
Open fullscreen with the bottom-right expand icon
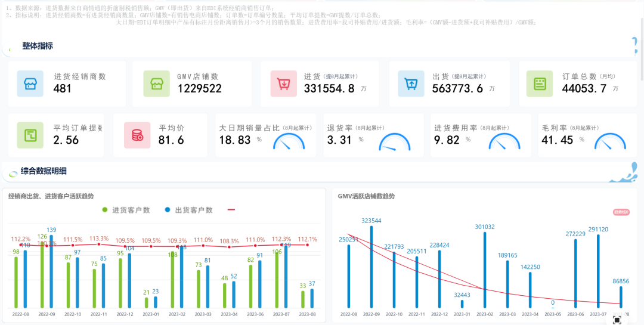click(x=617, y=319)
